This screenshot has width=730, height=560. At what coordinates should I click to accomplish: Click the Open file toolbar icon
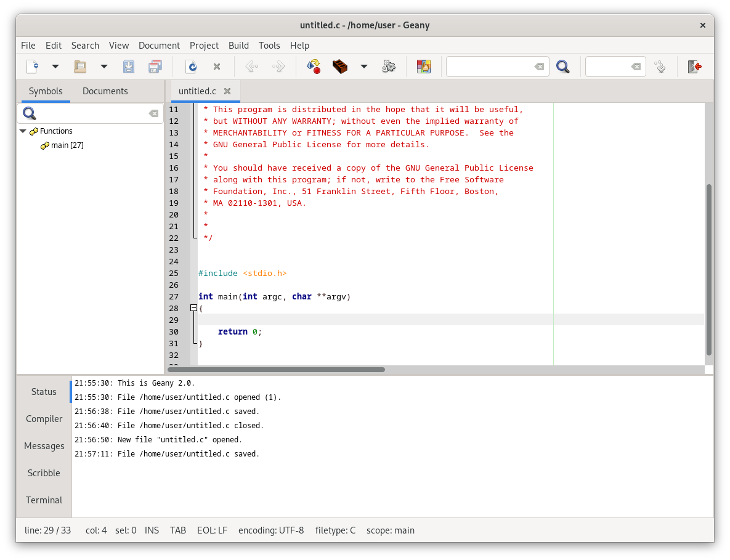pyautogui.click(x=80, y=67)
